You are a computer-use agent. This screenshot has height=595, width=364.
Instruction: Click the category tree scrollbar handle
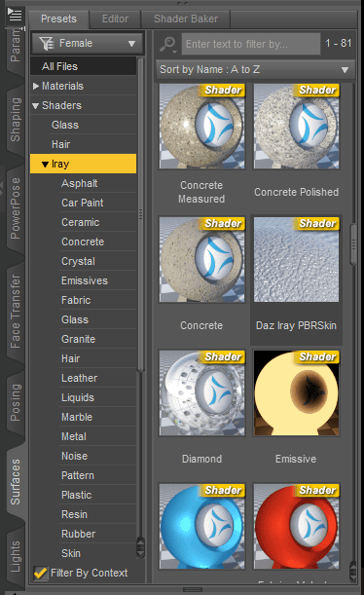coord(141,214)
